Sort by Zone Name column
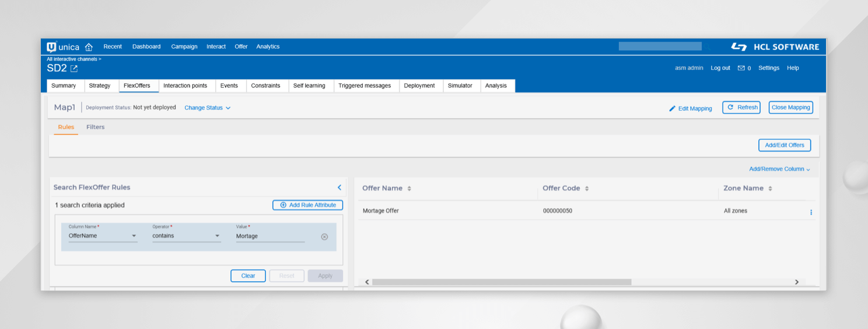Image resolution: width=868 pixels, height=329 pixels. (770, 188)
